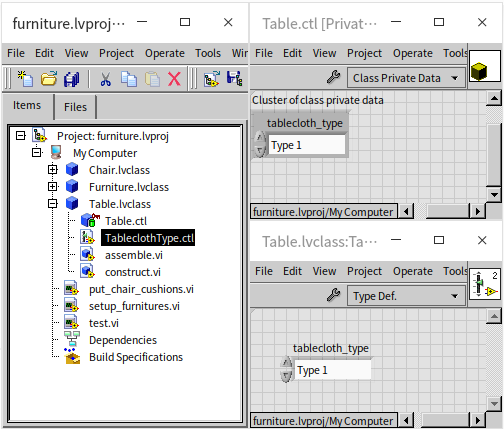
Task: Click the Paste clipboard icon
Action: [152, 79]
